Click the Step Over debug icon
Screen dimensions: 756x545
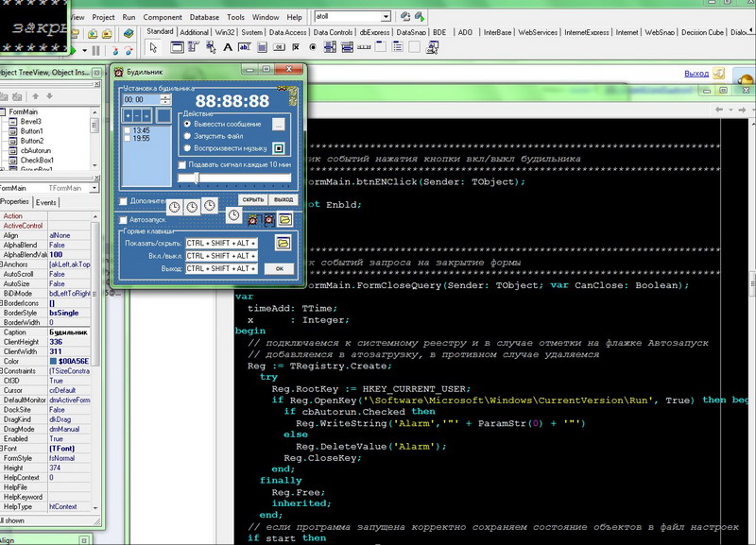(129, 51)
